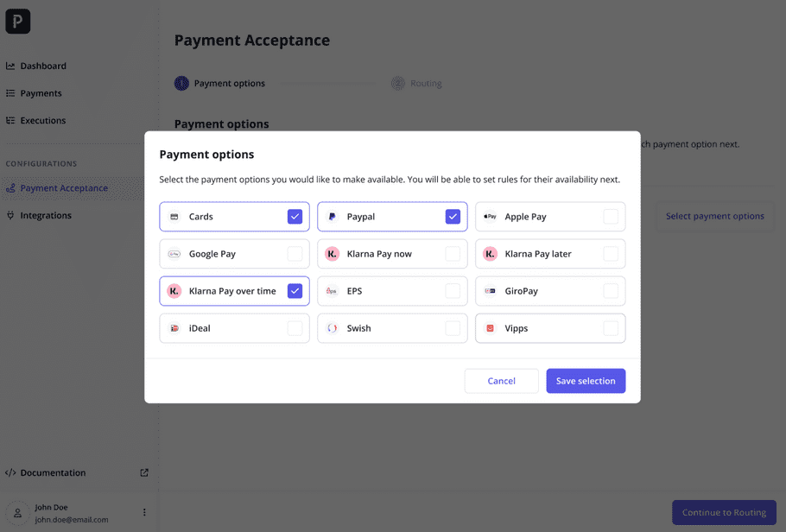786x532 pixels.
Task: Click the Save selection button
Action: click(x=586, y=381)
